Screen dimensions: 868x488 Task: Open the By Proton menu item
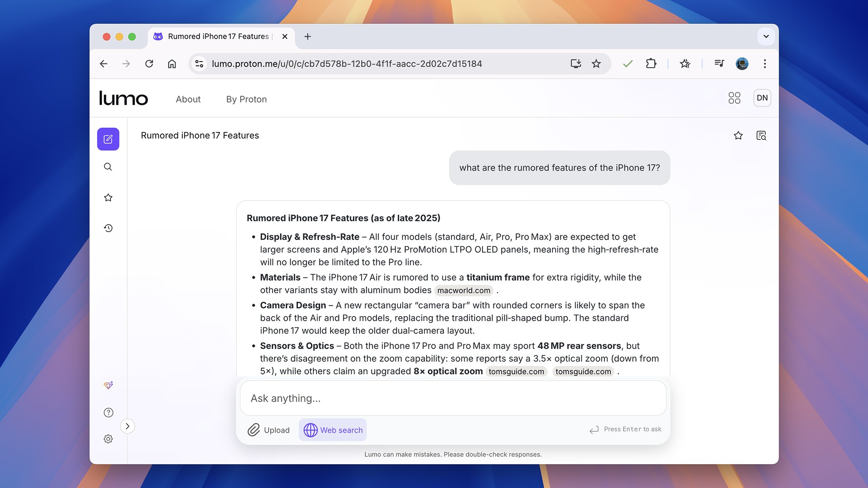[x=246, y=99]
